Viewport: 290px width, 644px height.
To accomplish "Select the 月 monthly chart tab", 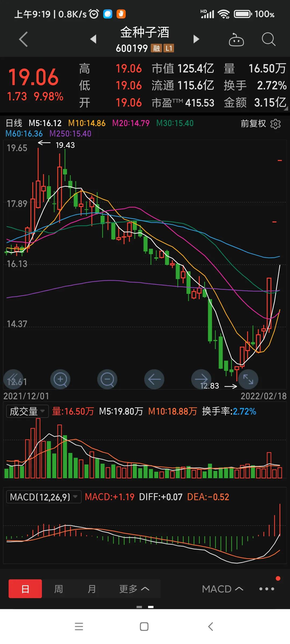I will pyautogui.click(x=92, y=589).
